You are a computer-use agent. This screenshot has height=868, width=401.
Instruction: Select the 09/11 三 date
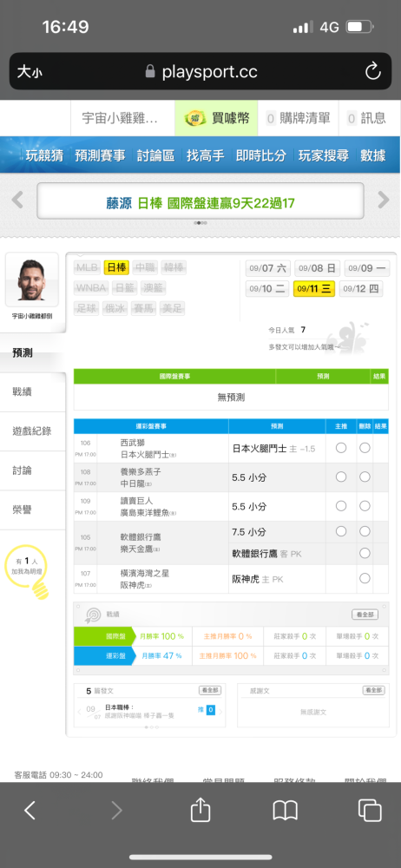point(314,288)
